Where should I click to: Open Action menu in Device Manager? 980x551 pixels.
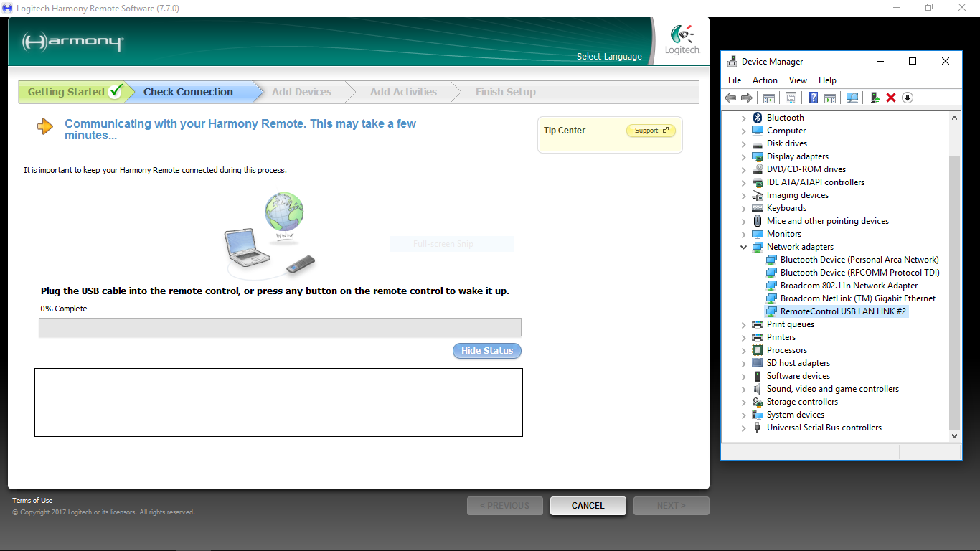pyautogui.click(x=765, y=80)
